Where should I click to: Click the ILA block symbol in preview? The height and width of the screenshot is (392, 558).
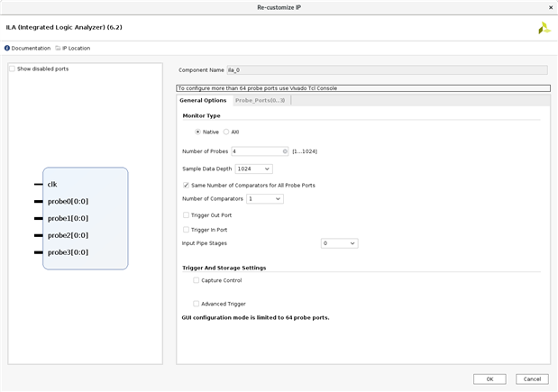coord(86,218)
